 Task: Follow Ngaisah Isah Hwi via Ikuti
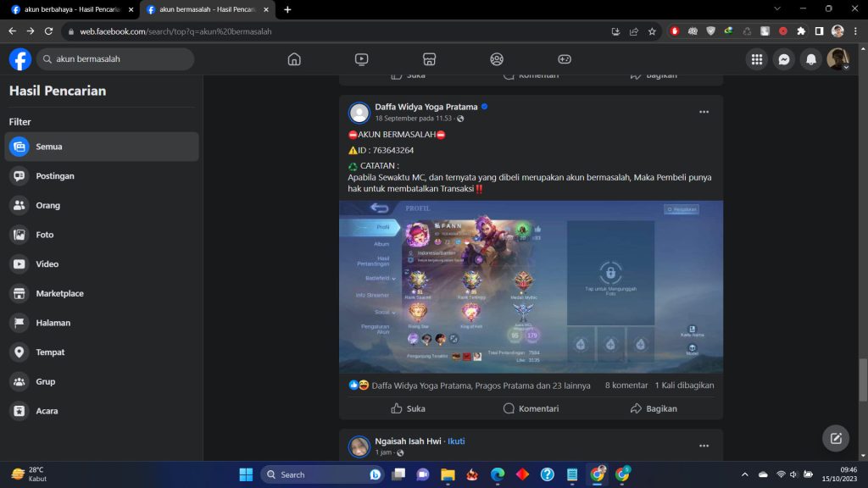pos(456,441)
